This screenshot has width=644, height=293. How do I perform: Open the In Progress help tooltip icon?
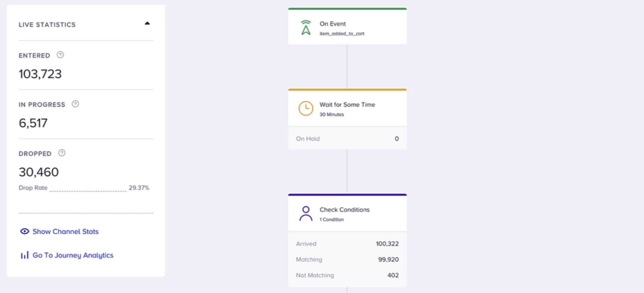(75, 104)
